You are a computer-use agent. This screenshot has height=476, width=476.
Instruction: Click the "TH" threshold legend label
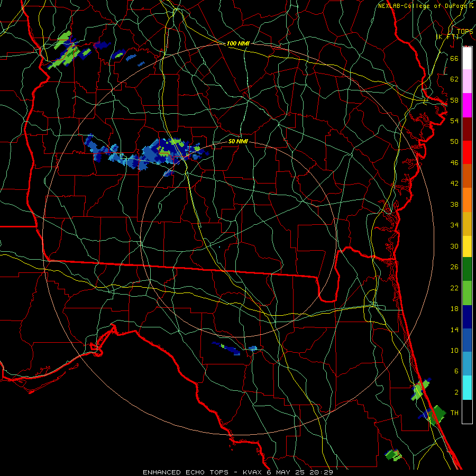tap(454, 413)
